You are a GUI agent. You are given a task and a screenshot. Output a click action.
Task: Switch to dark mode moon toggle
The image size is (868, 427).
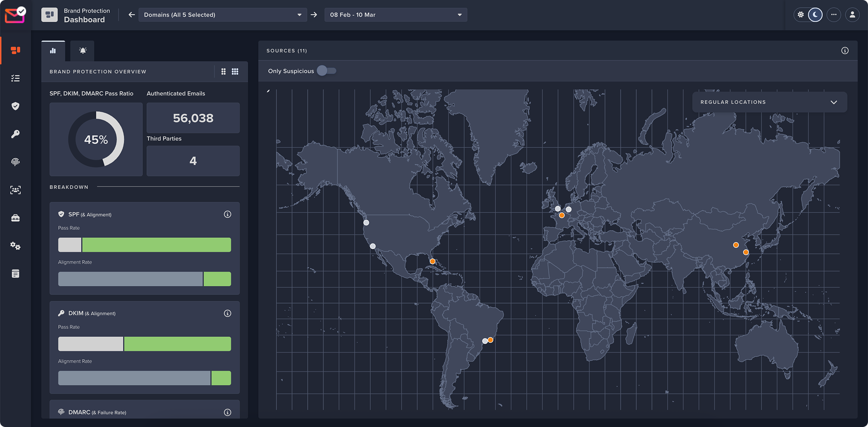[x=815, y=14]
